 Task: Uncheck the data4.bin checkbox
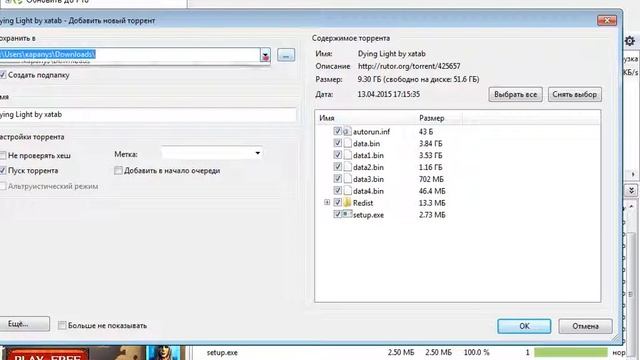pos(337,190)
